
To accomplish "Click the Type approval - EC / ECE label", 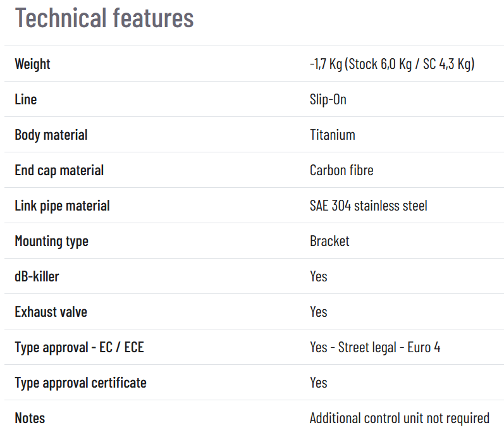I will [79, 347].
